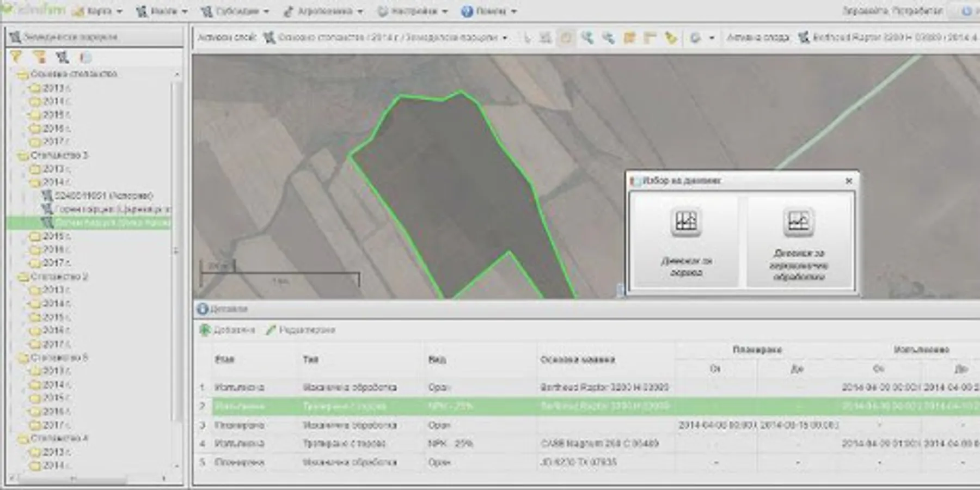
Task: Click the first magnifier zoom tool
Action: pyautogui.click(x=587, y=38)
